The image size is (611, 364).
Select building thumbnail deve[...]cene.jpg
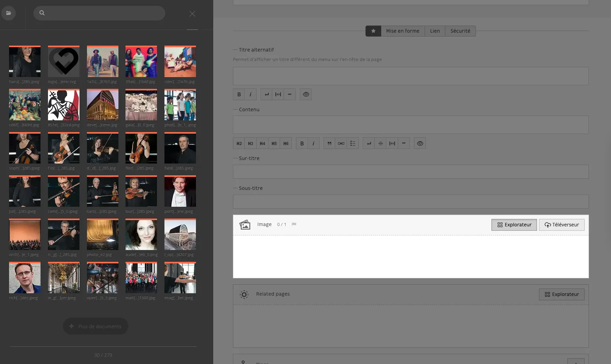coord(103,105)
